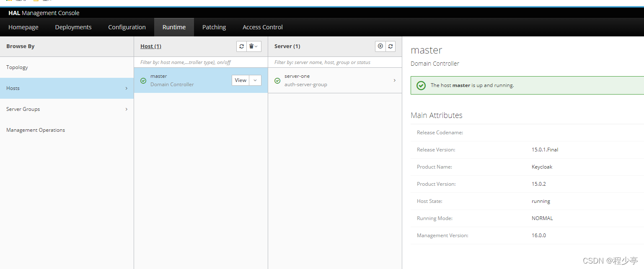Expand server-one chevron
Screen dimensions: 644x269
(394, 80)
